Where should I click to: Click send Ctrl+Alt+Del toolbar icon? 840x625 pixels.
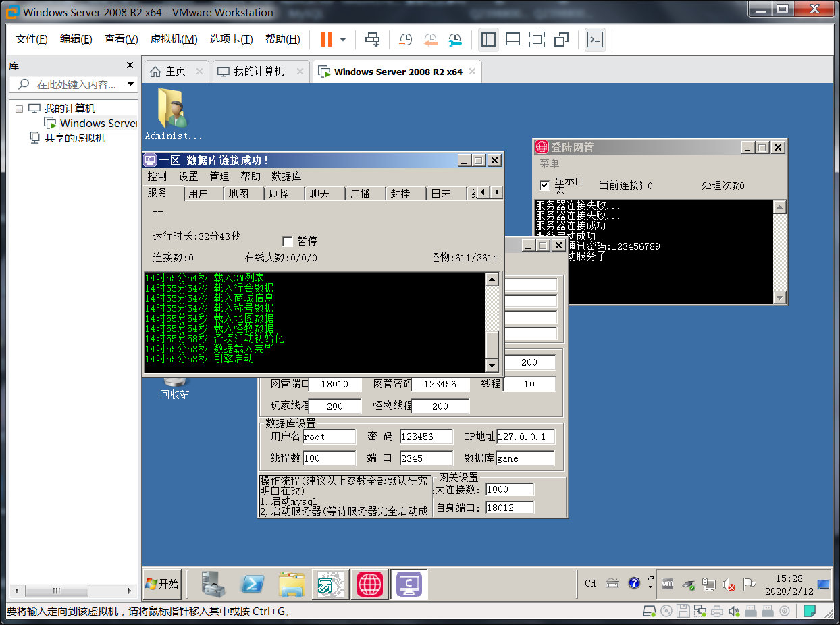tap(373, 40)
